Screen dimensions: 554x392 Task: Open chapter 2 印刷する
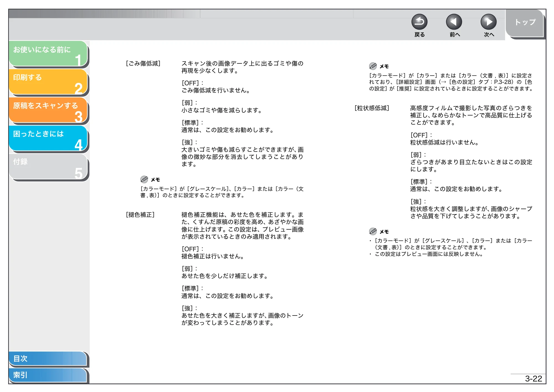tap(48, 82)
